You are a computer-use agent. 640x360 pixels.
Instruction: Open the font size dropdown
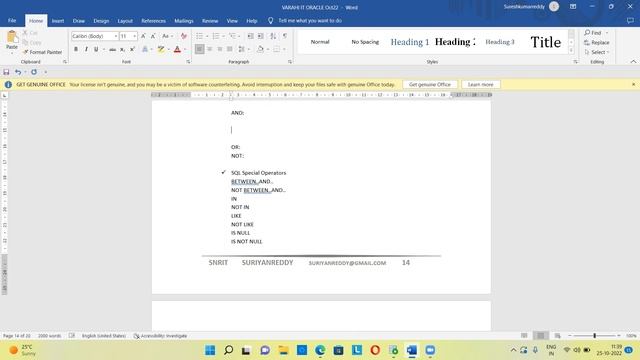pyautogui.click(x=134, y=36)
